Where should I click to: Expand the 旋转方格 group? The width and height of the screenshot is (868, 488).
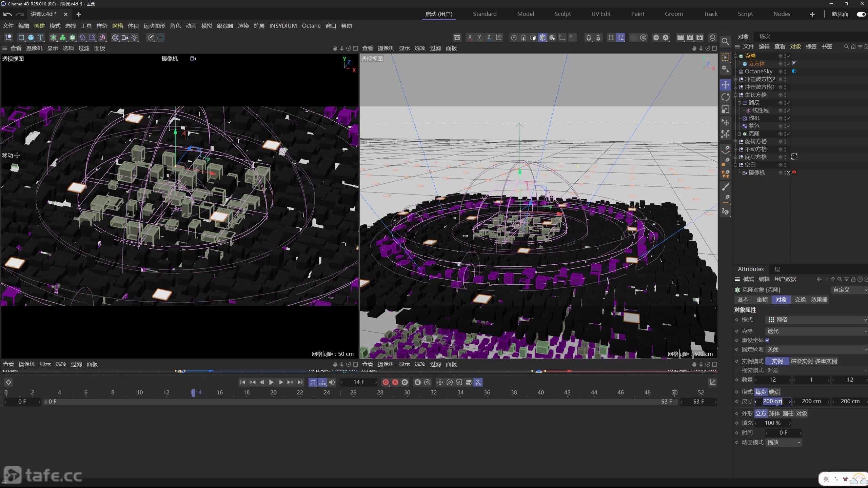click(736, 142)
